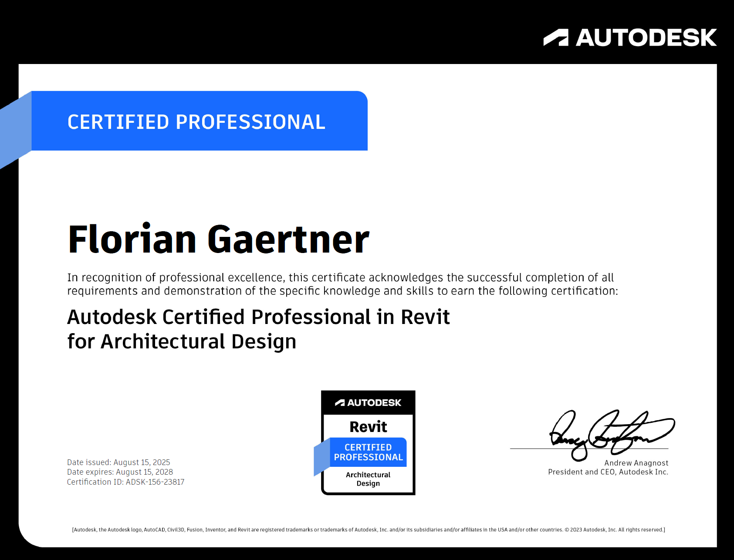Click the badge's blue Certified Professional label

[368, 452]
